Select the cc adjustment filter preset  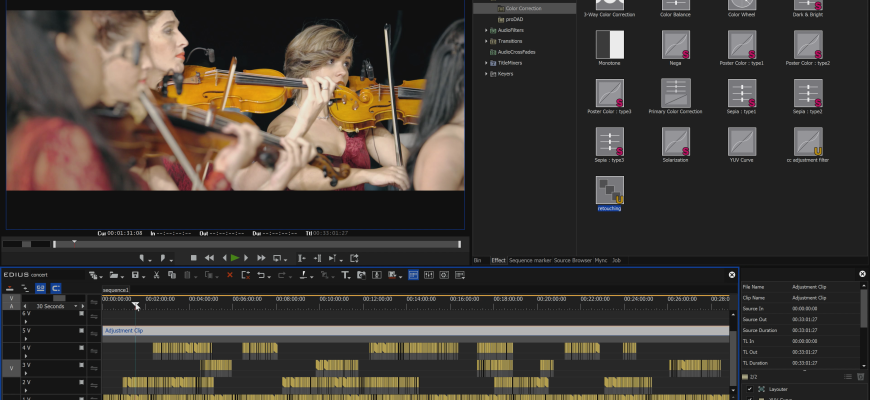coord(808,141)
